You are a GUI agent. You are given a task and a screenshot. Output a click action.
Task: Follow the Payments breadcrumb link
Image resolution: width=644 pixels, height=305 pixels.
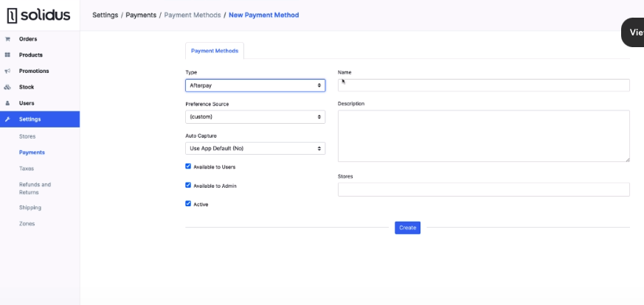tap(141, 15)
